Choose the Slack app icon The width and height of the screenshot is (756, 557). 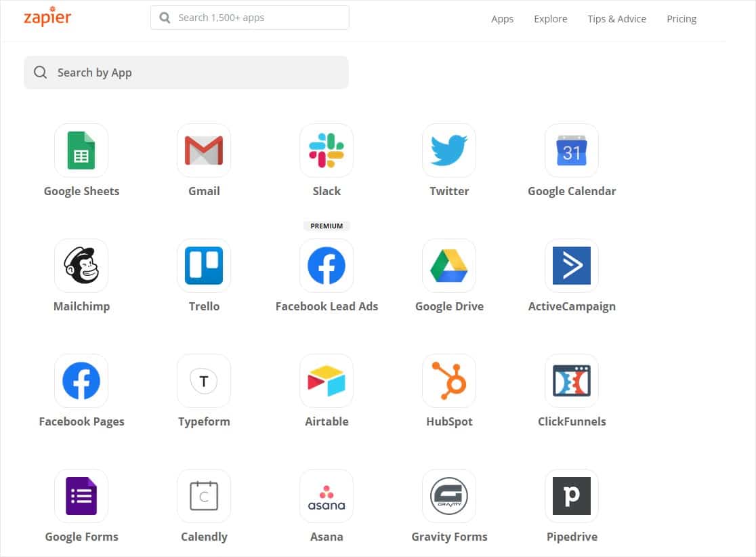[x=327, y=150]
